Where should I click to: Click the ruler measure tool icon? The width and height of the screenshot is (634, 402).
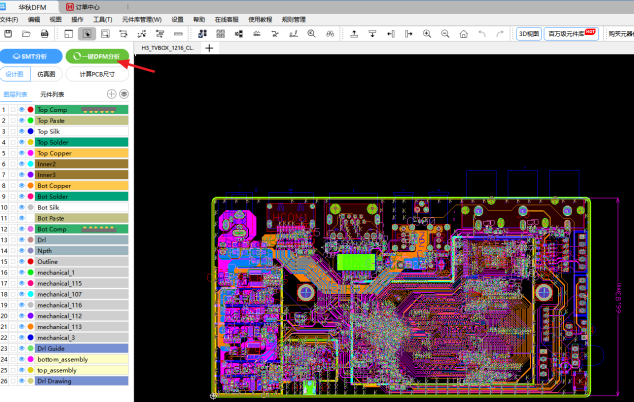(x=178, y=34)
